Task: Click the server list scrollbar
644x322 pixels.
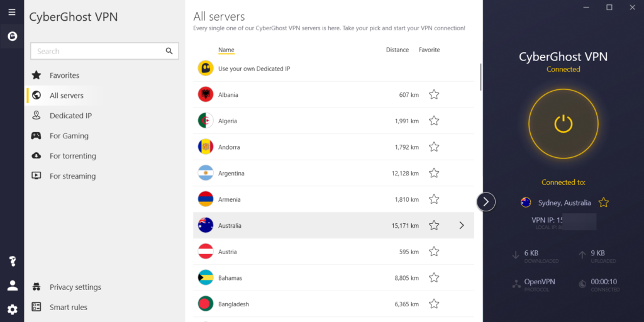Action: (x=481, y=77)
